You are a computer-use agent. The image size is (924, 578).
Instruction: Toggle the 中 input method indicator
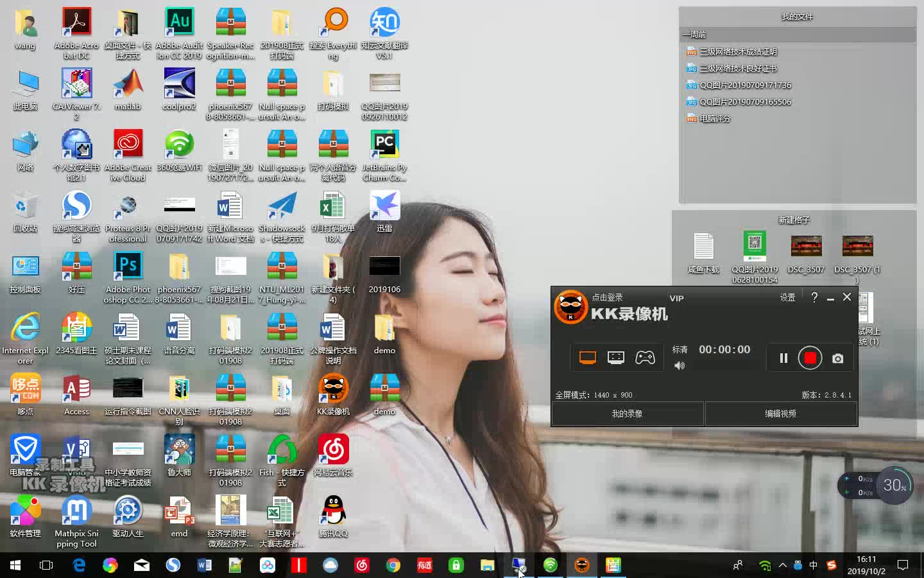(814, 565)
